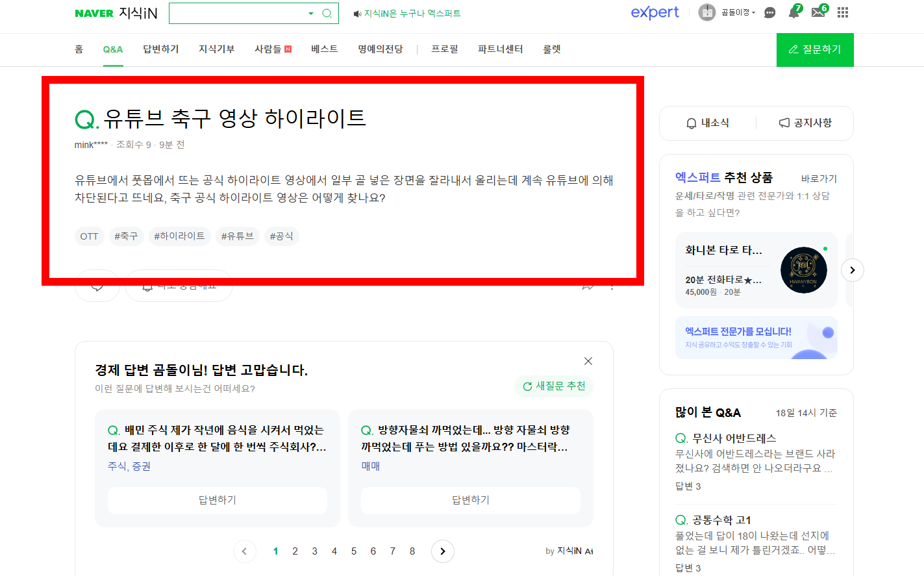
Task: Click the #공식 hashtag
Action: 281,236
